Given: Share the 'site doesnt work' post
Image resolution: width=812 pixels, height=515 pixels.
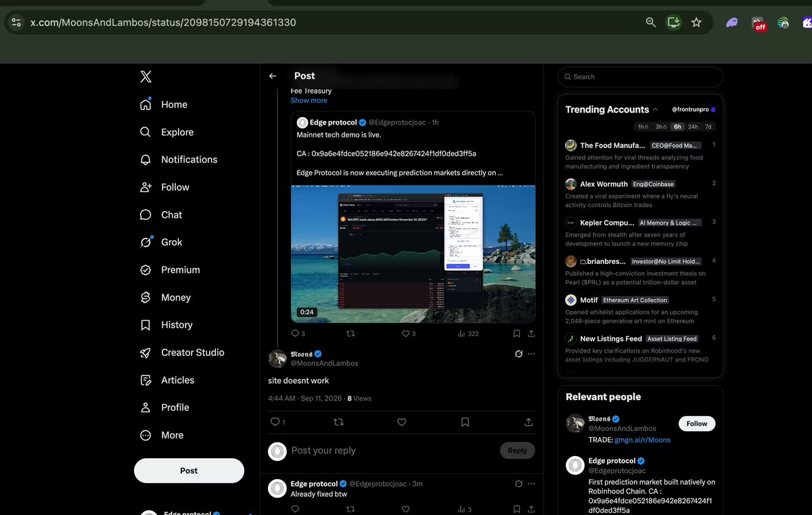Looking at the screenshot, I should pos(528,422).
